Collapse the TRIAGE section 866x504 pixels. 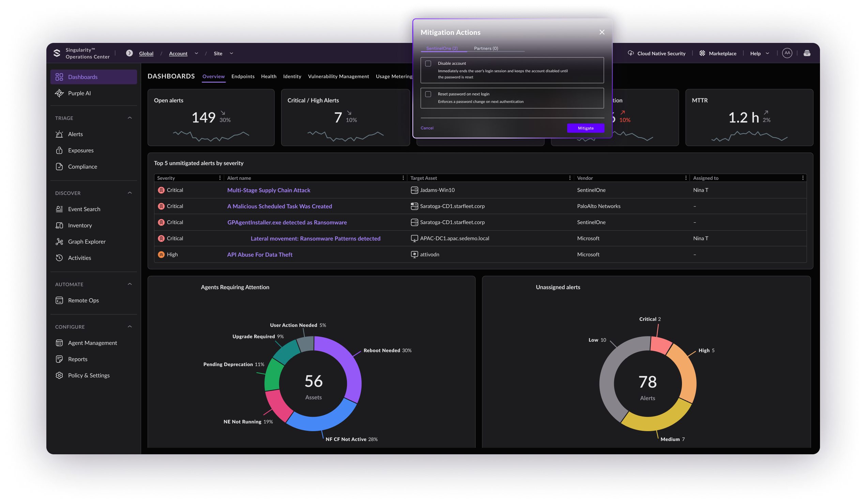[x=130, y=118]
